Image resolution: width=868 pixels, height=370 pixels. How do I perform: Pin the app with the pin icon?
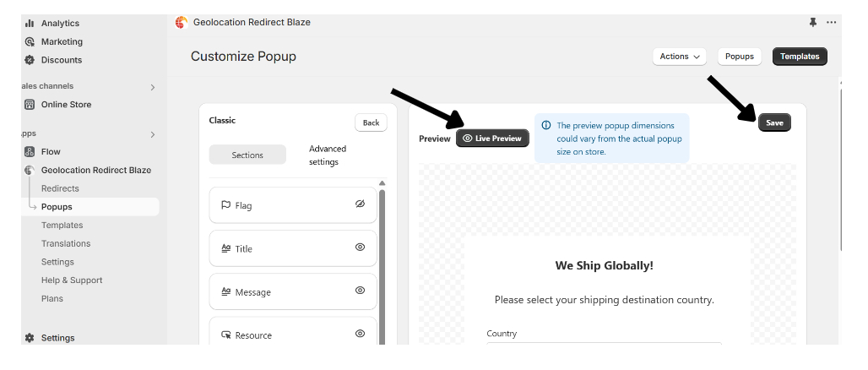(812, 22)
